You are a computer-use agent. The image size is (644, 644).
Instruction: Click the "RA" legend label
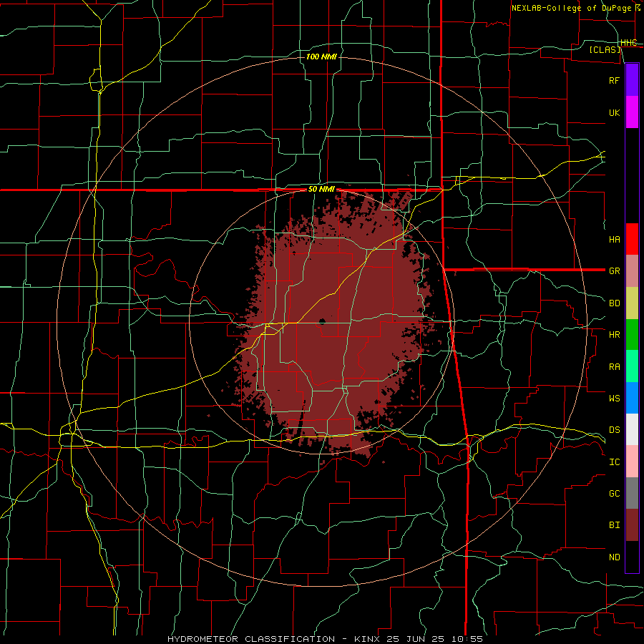point(614,366)
